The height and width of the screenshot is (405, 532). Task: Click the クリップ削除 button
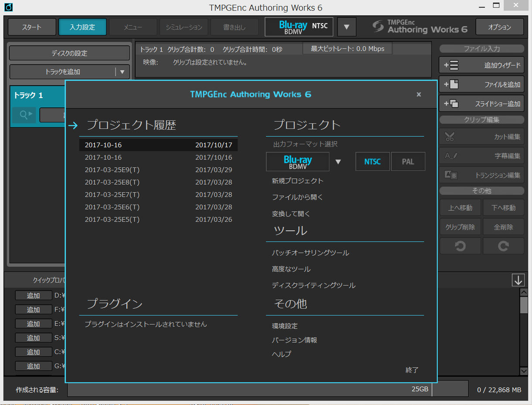[x=460, y=227]
